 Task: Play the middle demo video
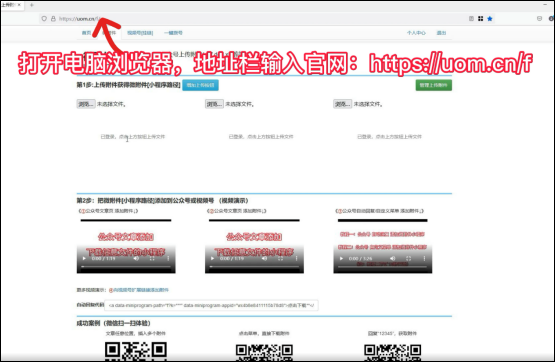pyautogui.click(x=212, y=258)
